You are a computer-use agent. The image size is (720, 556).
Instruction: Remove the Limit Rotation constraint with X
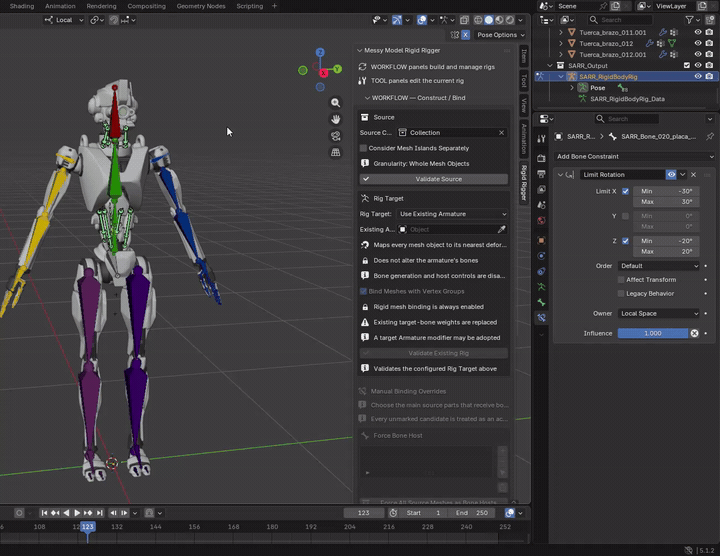point(693,174)
